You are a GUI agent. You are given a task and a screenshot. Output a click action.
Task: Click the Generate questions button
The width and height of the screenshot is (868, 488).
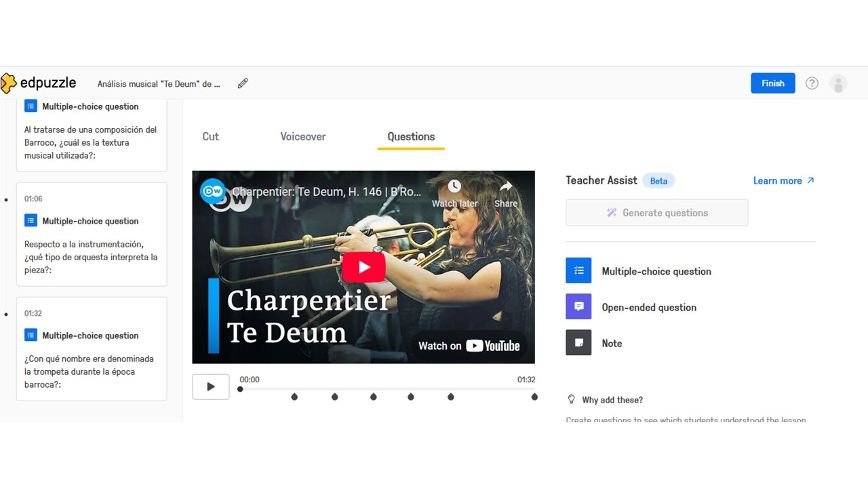tap(656, 213)
